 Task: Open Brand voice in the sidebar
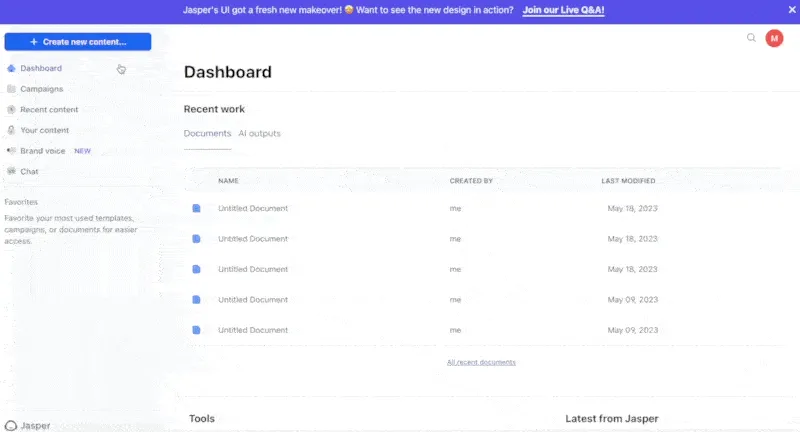point(43,151)
